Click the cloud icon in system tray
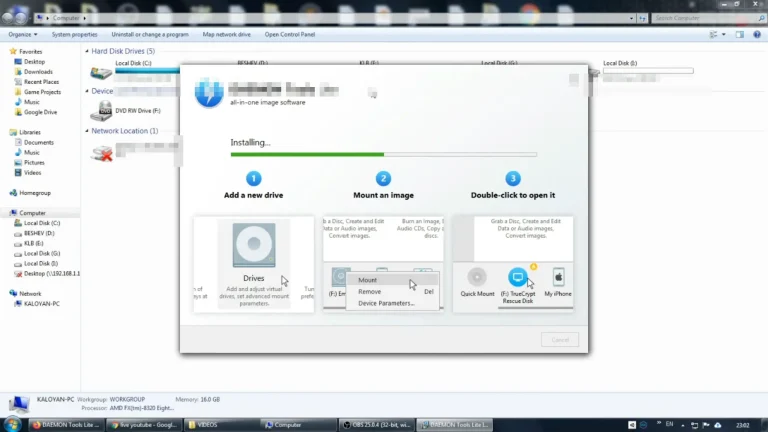Screen dimensions: 768x432 point(718,425)
